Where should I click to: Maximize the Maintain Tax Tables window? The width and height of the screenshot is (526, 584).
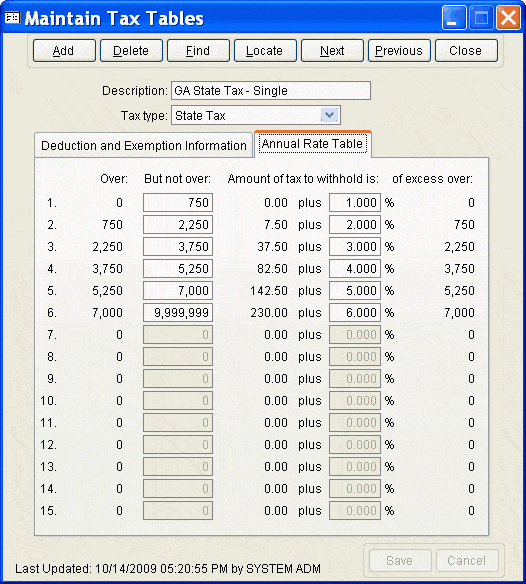click(x=481, y=18)
